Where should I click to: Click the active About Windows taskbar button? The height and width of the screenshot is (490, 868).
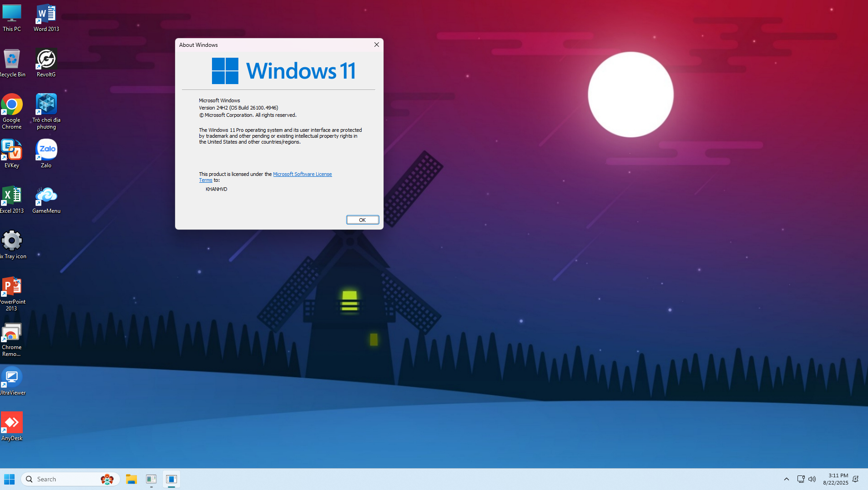tap(172, 479)
